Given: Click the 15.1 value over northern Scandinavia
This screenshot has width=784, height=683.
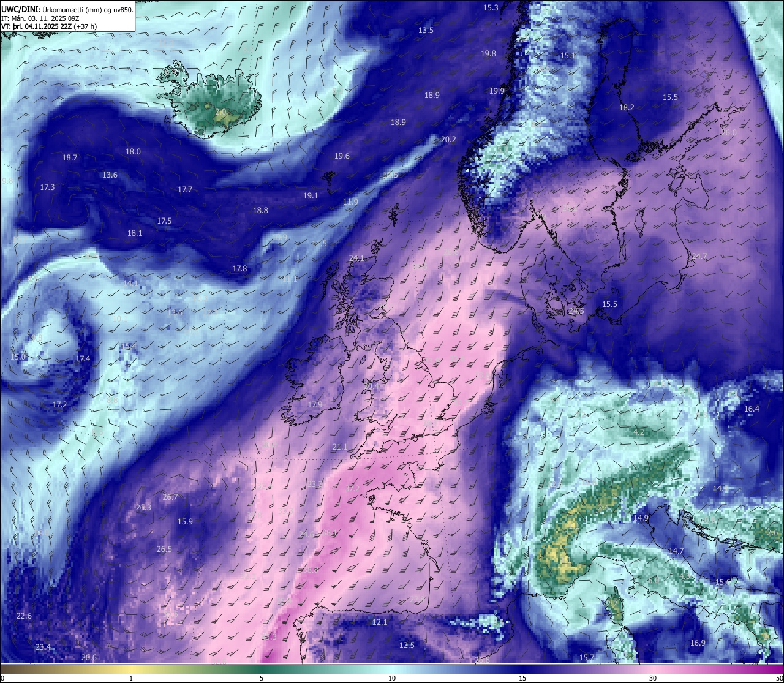Looking at the screenshot, I should point(568,56).
